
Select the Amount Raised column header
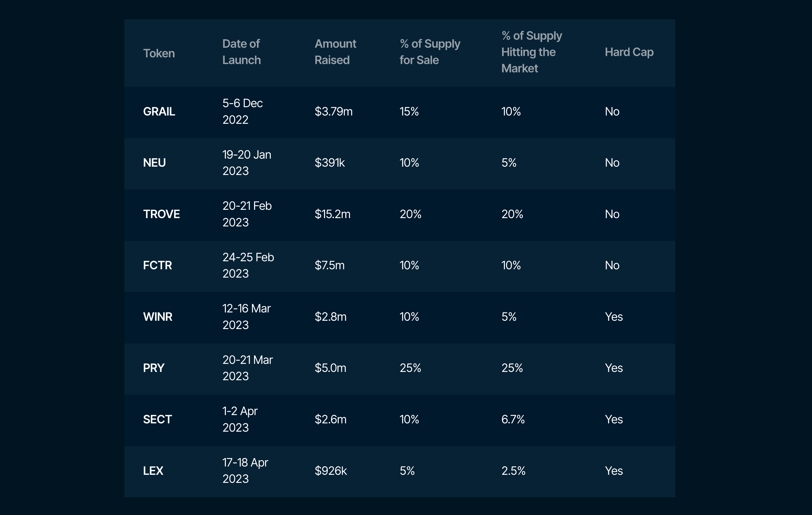coord(335,52)
